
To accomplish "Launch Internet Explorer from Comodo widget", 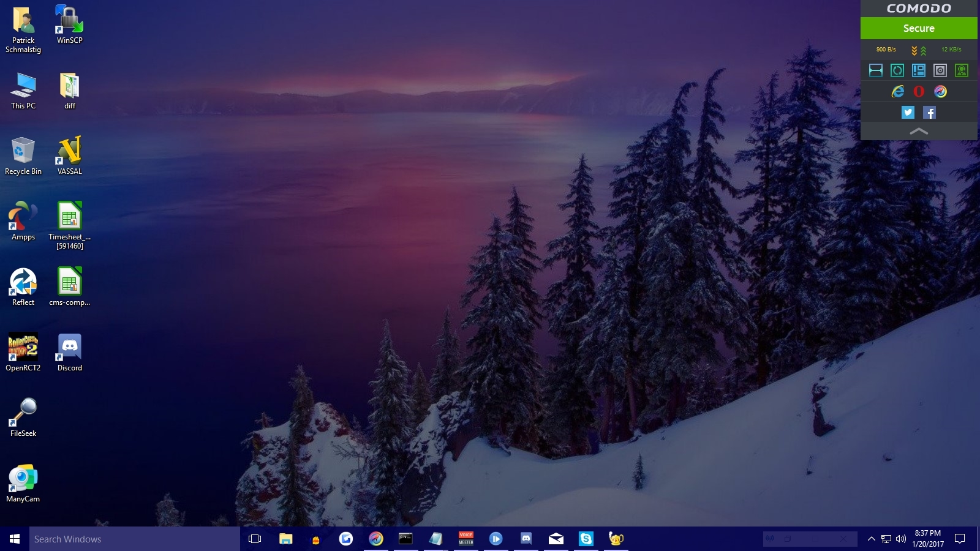I will (x=897, y=91).
